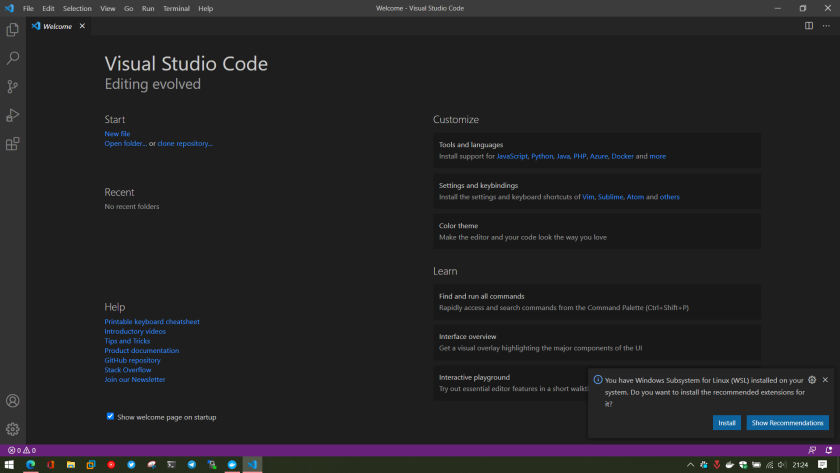Open the Explorer view in activity bar
840x473 pixels.
(x=13, y=30)
